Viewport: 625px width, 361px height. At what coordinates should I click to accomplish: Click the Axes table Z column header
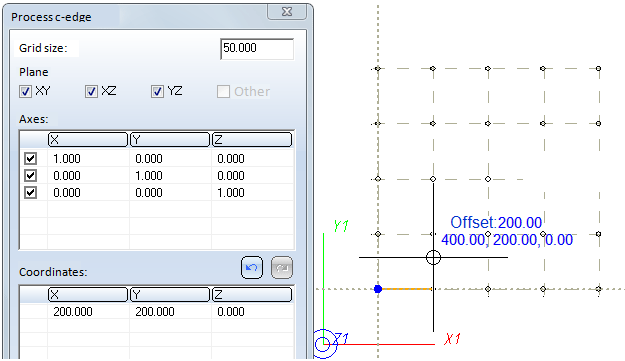(252, 139)
